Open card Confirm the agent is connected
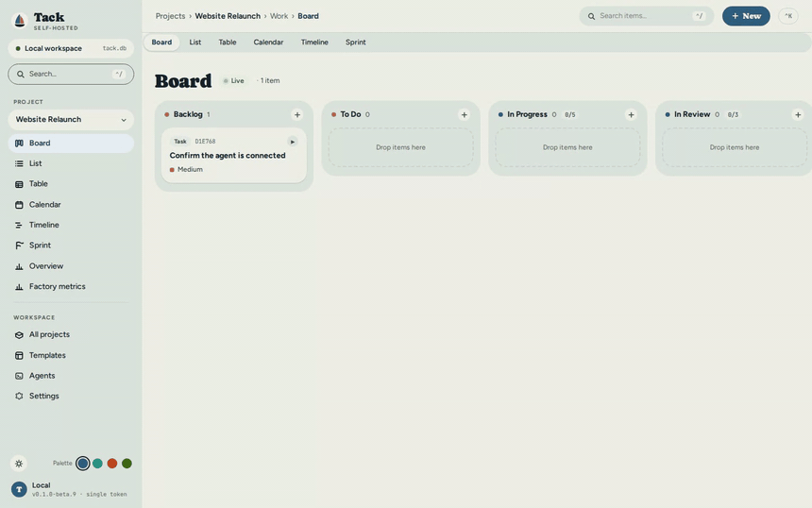Screen dimensions: 812x508 (234, 156)
